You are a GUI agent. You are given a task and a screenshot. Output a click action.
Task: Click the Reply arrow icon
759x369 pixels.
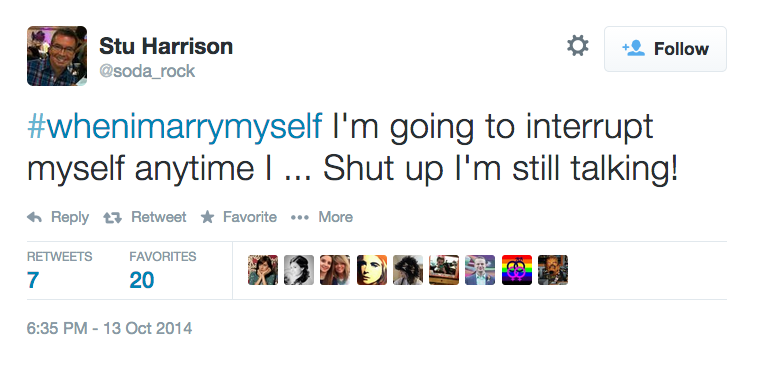pos(34,217)
